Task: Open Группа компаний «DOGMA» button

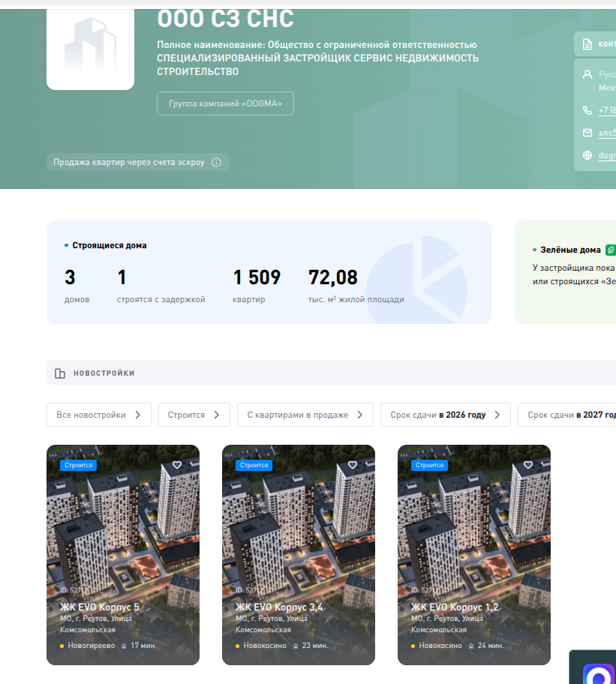Action: coord(225,103)
